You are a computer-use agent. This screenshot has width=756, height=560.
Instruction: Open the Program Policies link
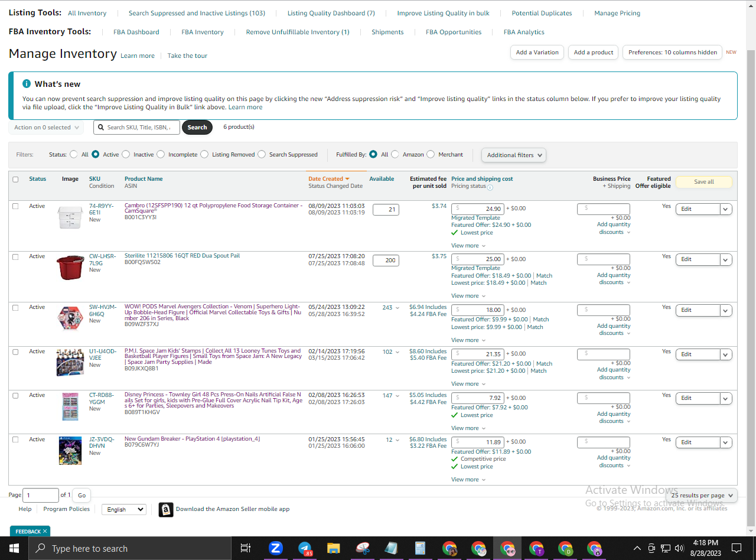point(67,509)
